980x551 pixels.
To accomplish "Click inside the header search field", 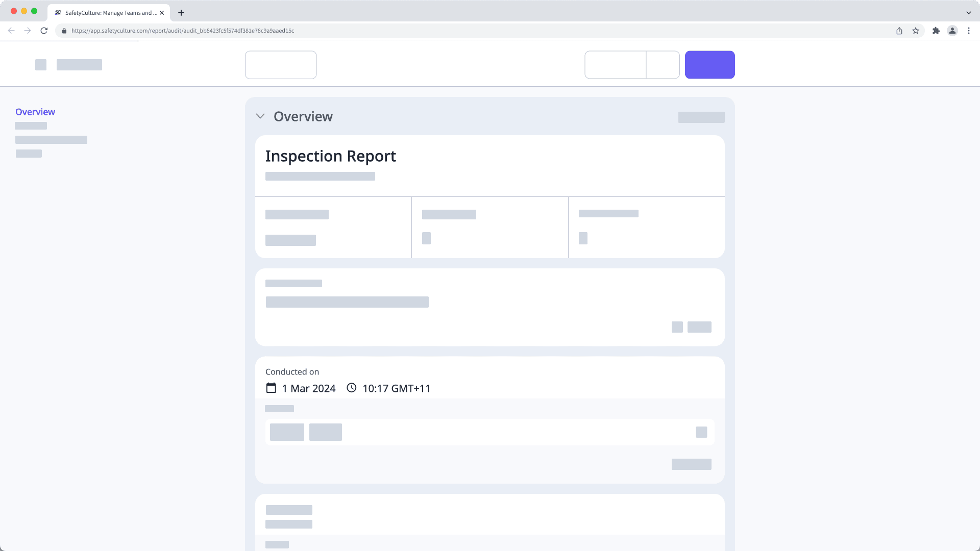I will tap(280, 65).
